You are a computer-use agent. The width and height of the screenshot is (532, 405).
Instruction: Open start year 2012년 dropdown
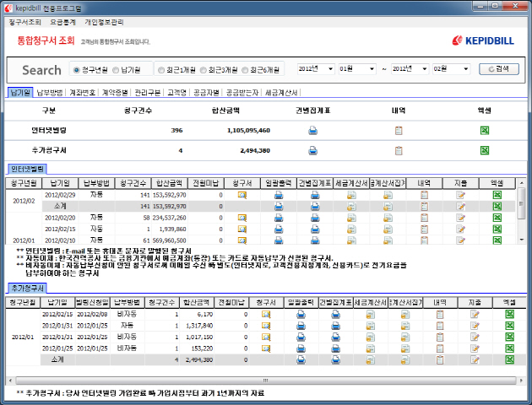(316, 69)
